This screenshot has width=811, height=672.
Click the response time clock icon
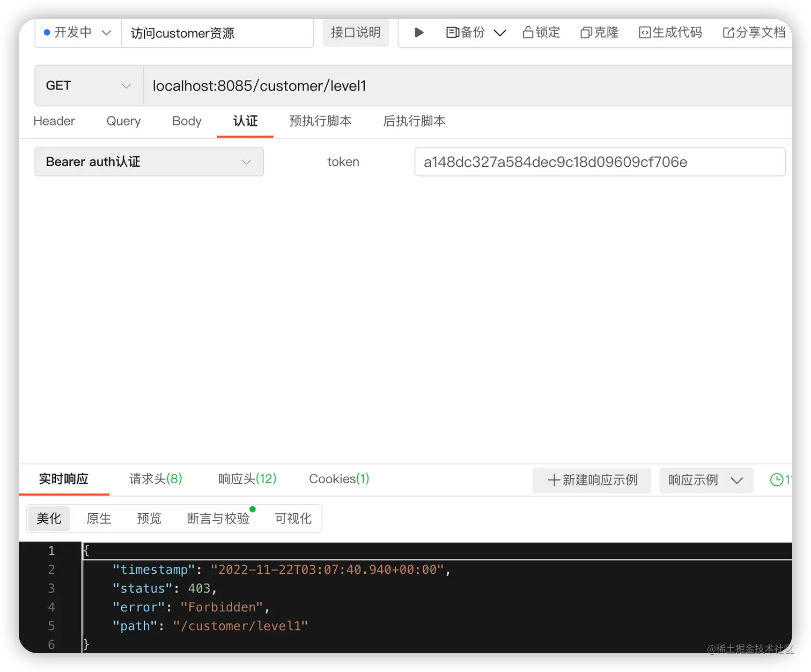tap(776, 480)
